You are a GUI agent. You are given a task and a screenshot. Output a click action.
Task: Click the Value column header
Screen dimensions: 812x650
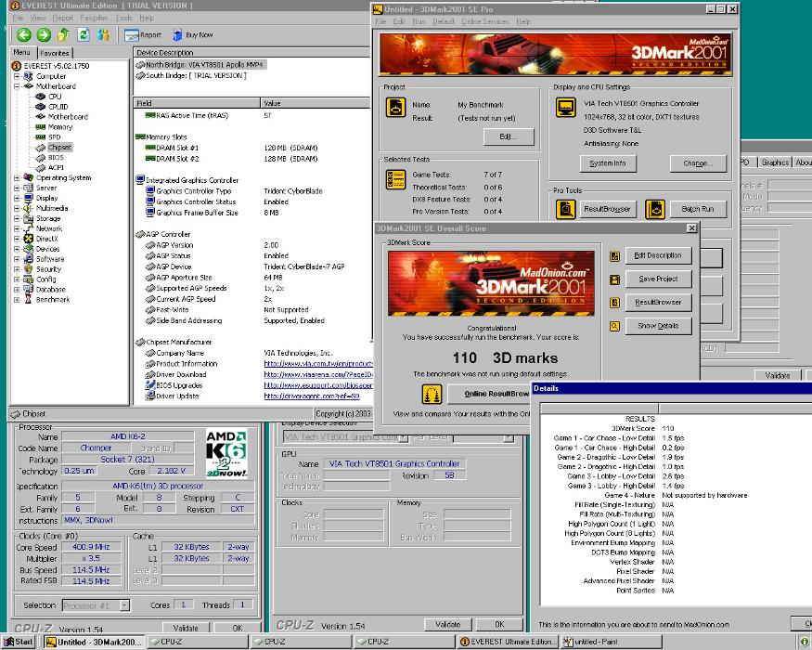315,103
